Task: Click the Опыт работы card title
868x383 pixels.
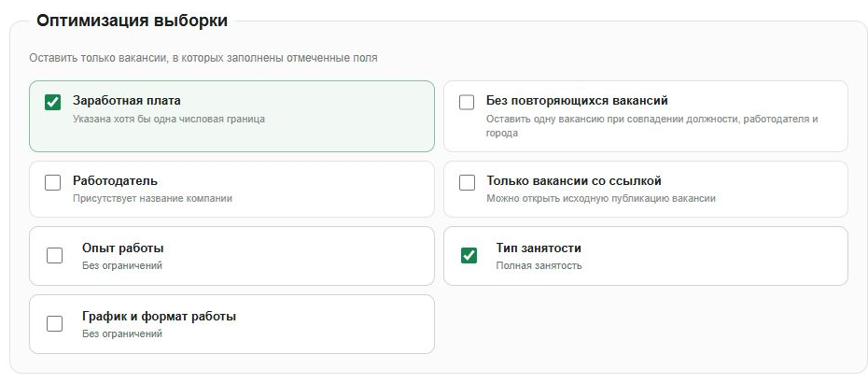Action: 123,248
